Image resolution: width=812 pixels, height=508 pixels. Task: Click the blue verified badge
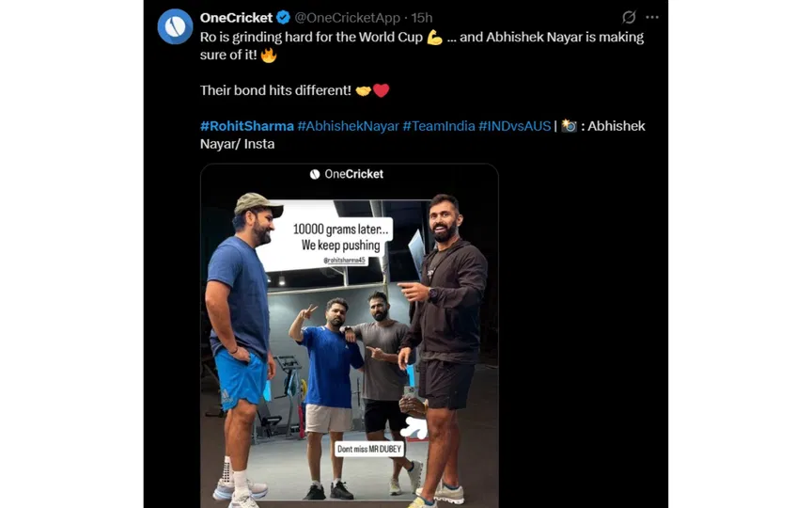(282, 18)
